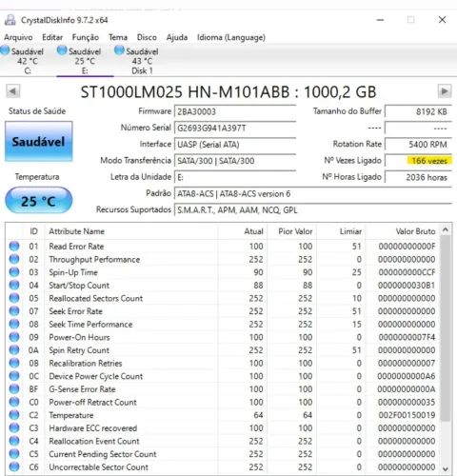This screenshot has height=476, width=457.
Task: Click the attribute list vertical scrollbar thumb
Action: click(446, 328)
